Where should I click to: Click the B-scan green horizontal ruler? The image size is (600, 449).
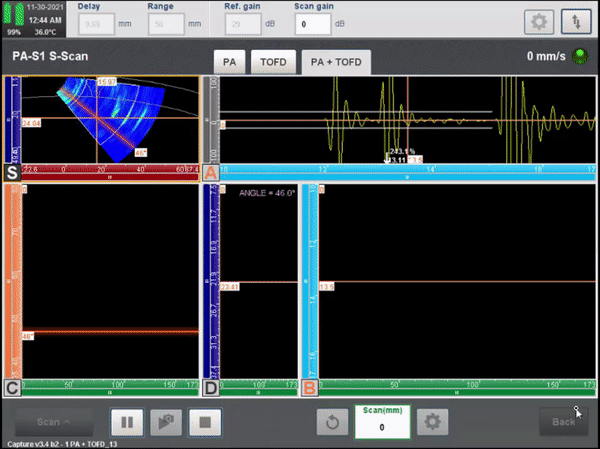click(458, 388)
